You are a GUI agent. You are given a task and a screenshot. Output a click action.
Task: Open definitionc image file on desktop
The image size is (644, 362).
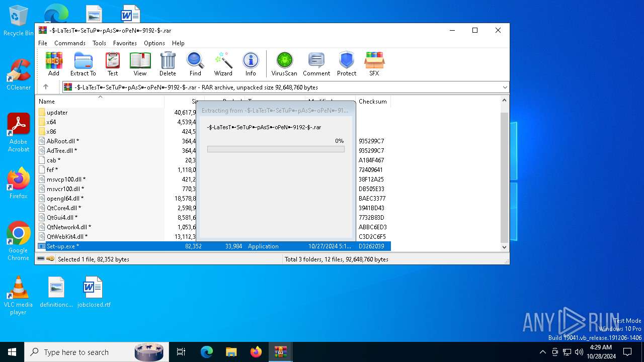(56, 292)
